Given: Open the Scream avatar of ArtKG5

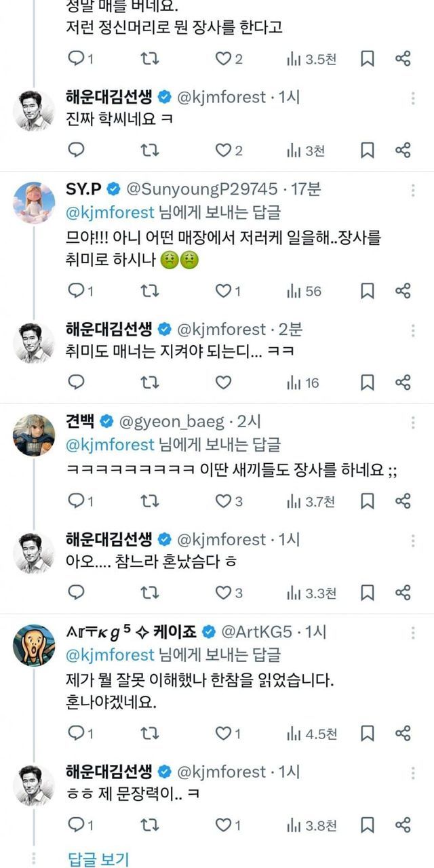Looking at the screenshot, I should point(34,645).
